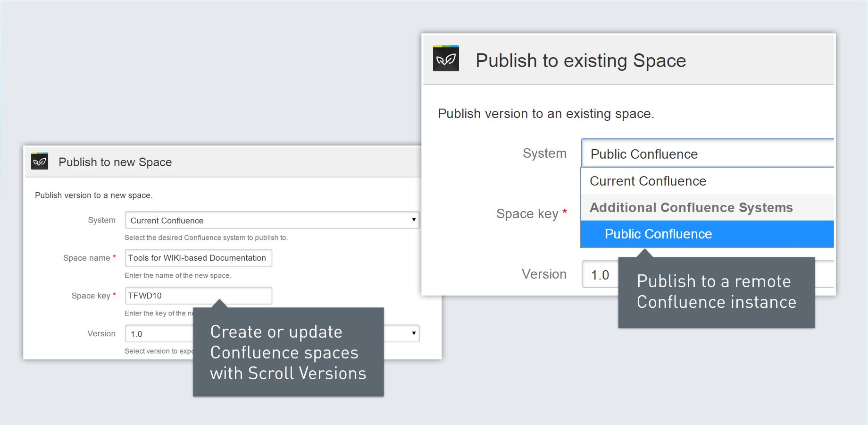This screenshot has height=425, width=868.
Task: Click 'Publish to existing Space' title
Action: click(581, 60)
